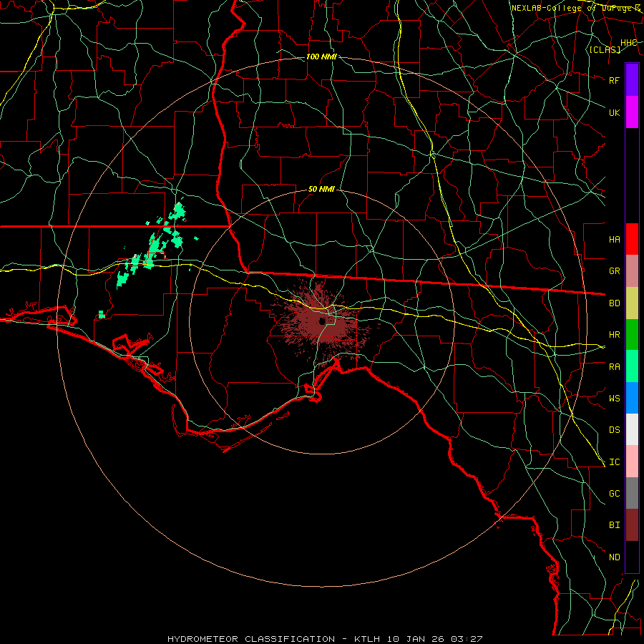Click the BD legend label
Screen dimensions: 644x644
(x=615, y=303)
